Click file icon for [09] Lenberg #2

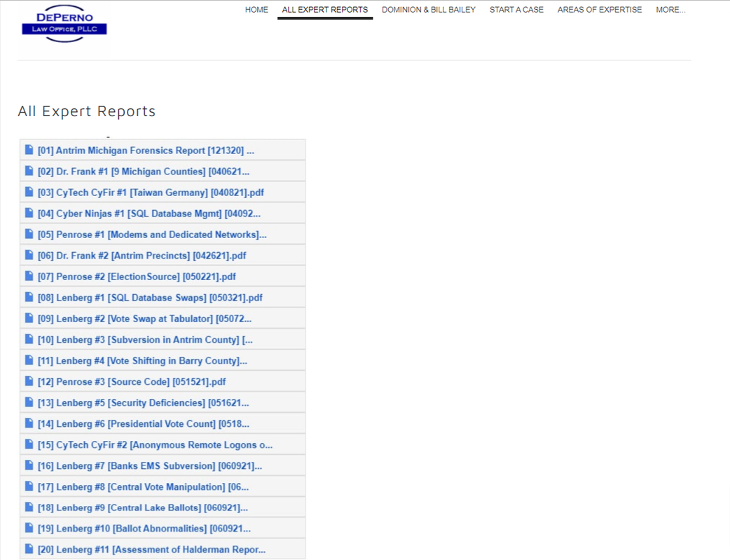click(x=29, y=318)
